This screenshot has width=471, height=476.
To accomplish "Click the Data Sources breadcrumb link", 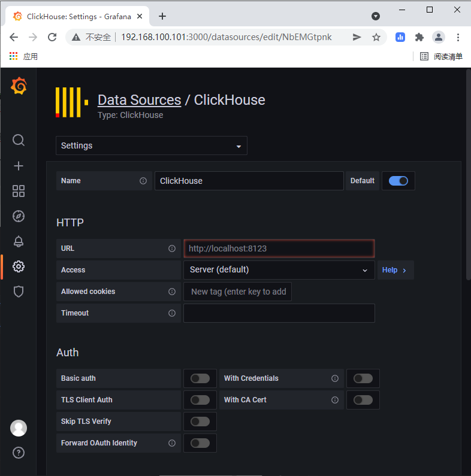I will point(139,100).
